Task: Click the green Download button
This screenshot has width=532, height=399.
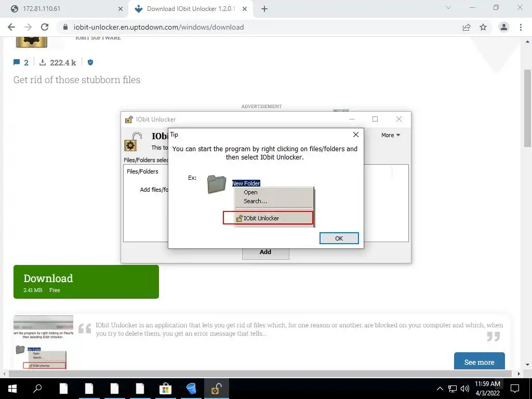Action: [x=86, y=282]
